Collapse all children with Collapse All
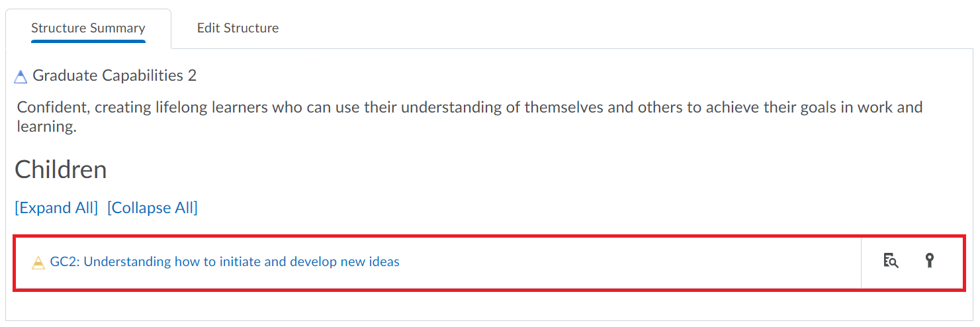 click(x=152, y=208)
